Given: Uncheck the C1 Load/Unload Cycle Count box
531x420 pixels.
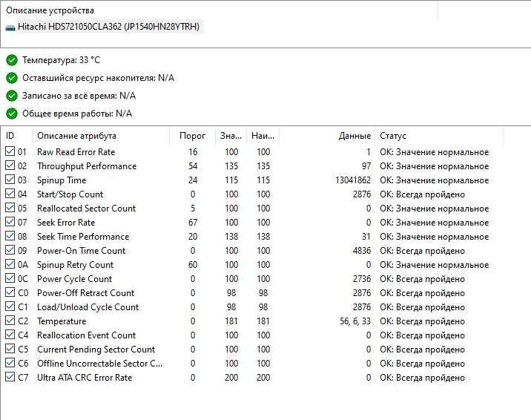Looking at the screenshot, I should (x=10, y=306).
